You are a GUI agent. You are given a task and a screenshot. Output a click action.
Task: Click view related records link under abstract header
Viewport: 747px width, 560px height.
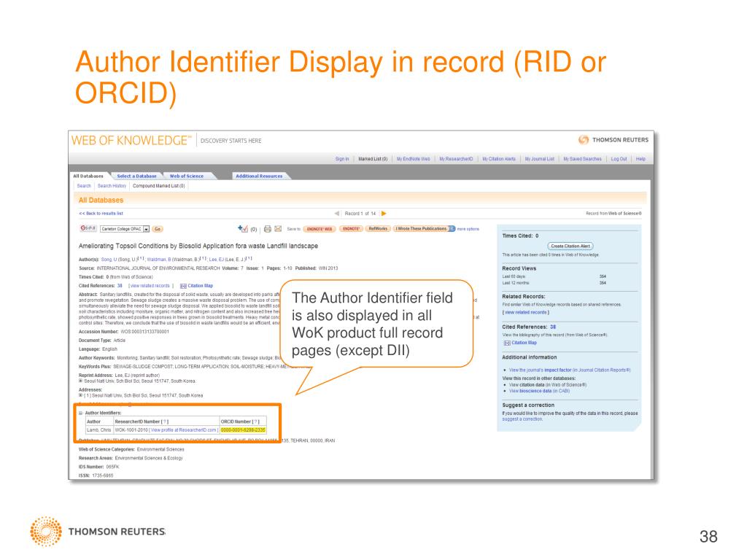150,286
